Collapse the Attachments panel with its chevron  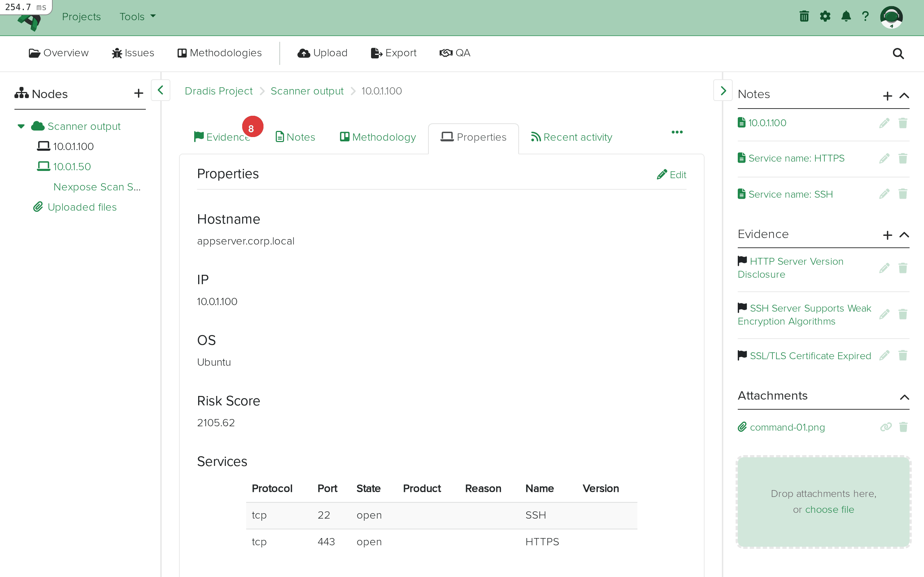pyautogui.click(x=905, y=397)
